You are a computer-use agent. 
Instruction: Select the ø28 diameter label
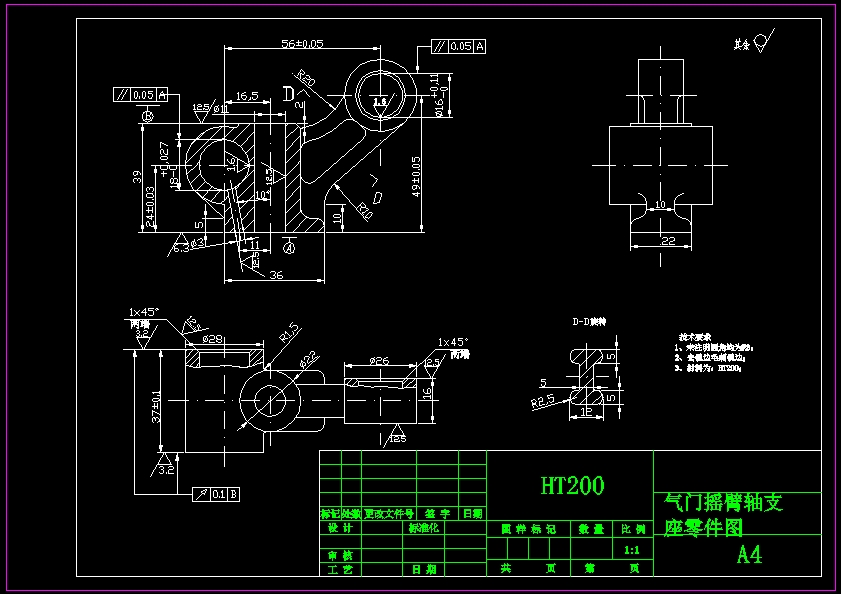(x=212, y=339)
